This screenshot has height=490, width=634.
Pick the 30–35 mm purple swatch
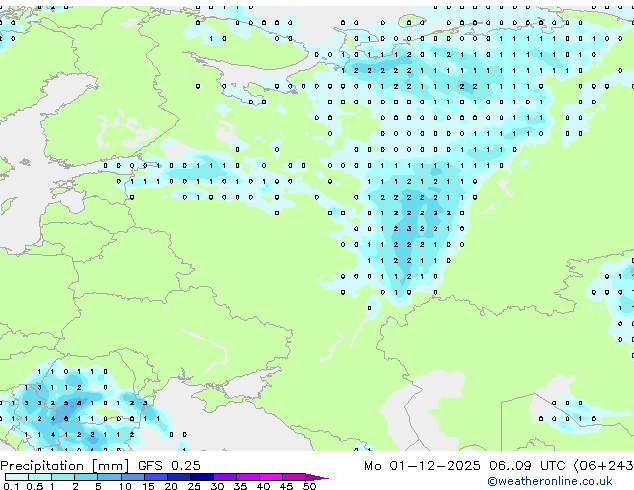(x=224, y=477)
